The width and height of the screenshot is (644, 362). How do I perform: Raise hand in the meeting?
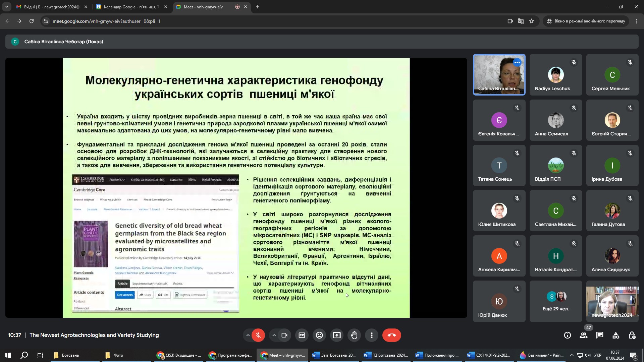coord(354,335)
